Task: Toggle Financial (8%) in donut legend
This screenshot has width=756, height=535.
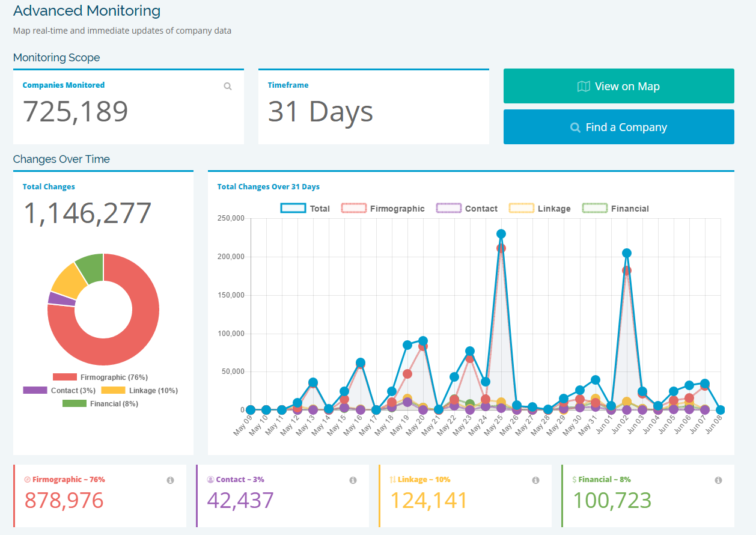Action: point(100,404)
